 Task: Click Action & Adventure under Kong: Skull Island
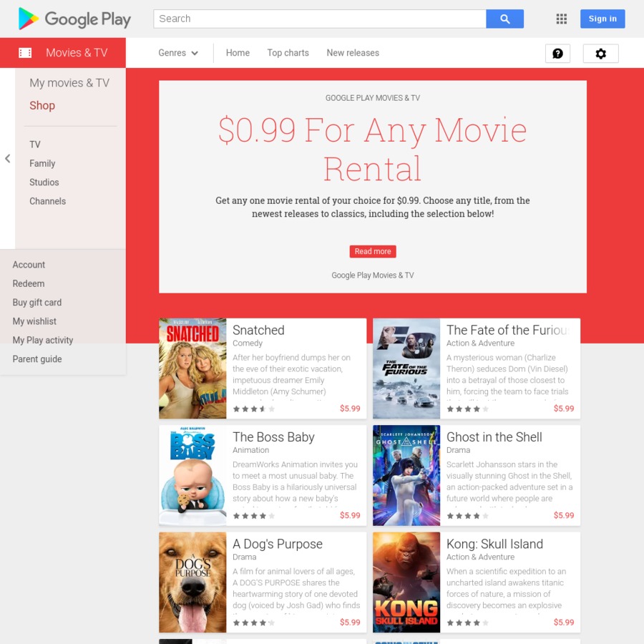pos(480,557)
